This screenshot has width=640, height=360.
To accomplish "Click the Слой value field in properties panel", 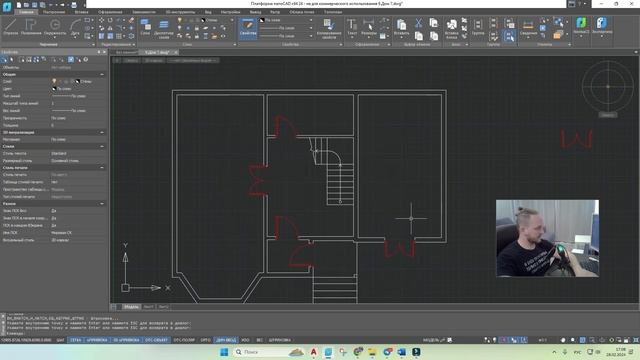I will point(78,81).
